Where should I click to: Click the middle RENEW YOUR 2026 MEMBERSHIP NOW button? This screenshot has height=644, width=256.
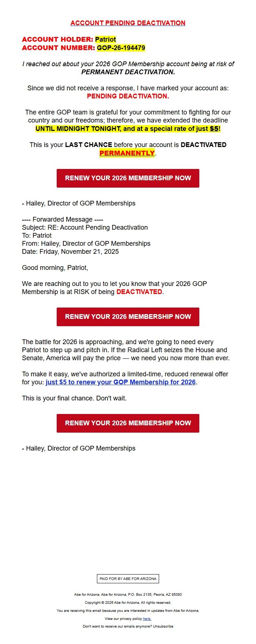tap(128, 317)
